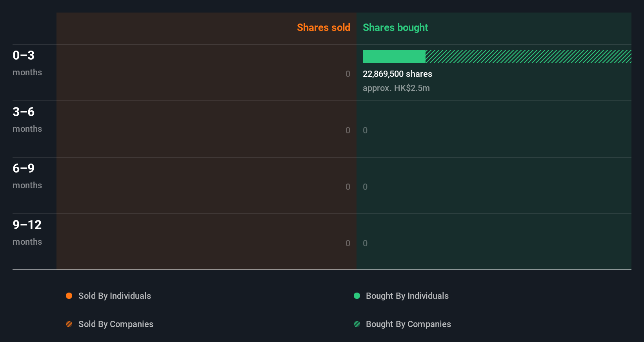Screen dimensions: 644x342
Task: Click shares bought zero in 9–12 months row
Action: click(365, 243)
